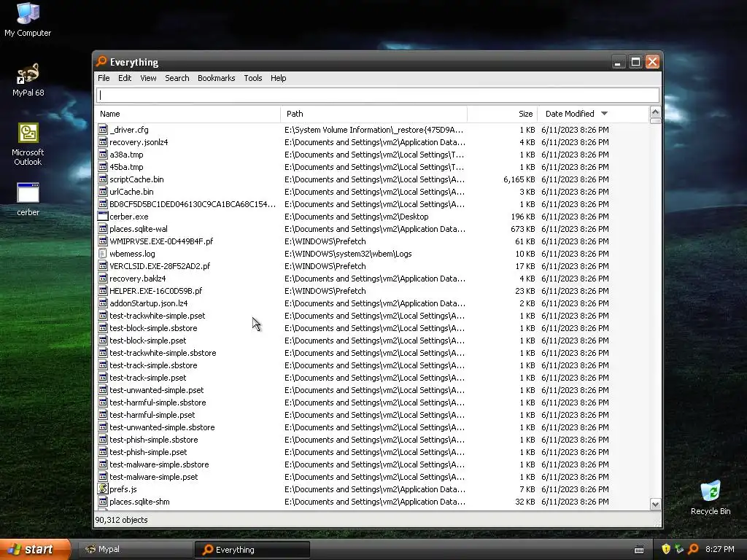This screenshot has width=747, height=560.
Task: Select the MyPal 68 desktop shortcut
Action: click(x=28, y=79)
